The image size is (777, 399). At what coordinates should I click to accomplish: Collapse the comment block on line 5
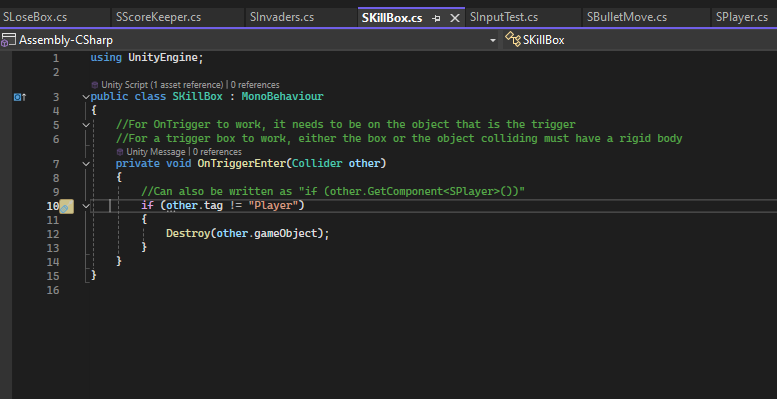click(87, 125)
